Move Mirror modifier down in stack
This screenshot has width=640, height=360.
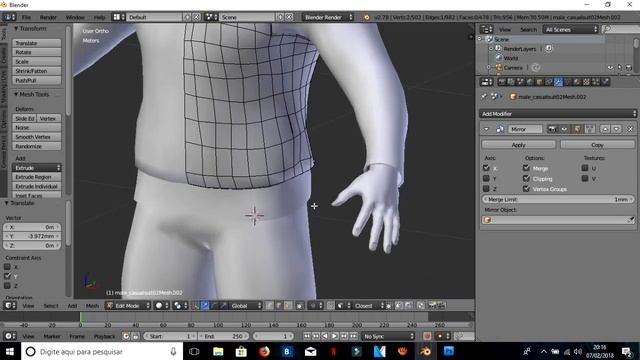tap(617, 129)
